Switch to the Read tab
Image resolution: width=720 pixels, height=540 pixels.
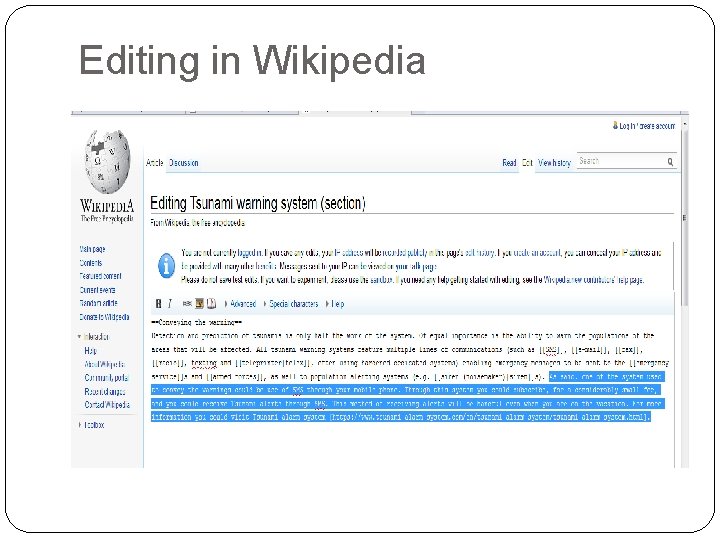(x=509, y=163)
